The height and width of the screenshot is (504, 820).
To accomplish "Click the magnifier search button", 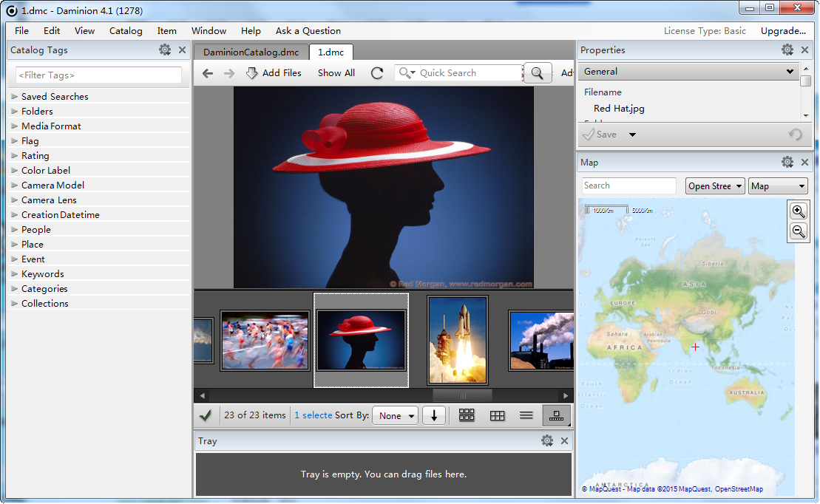I will click(538, 73).
